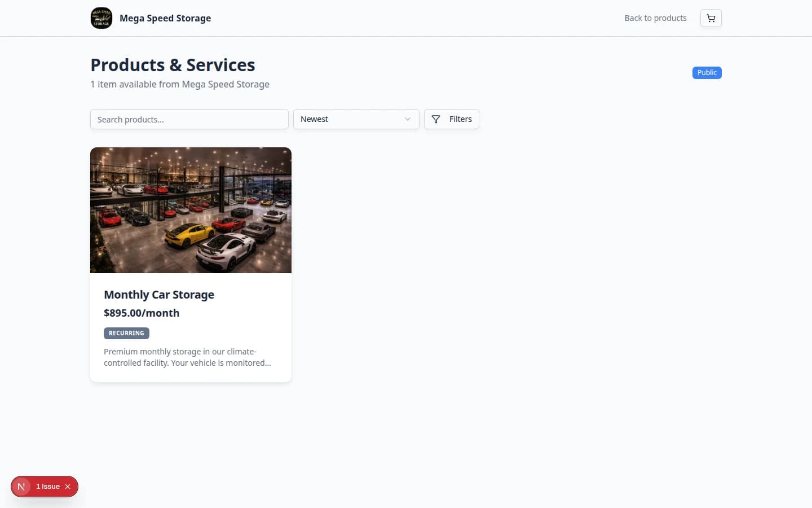Viewport: 812px width, 508px height.
Task: Click the Mega Speed Storage logo icon
Action: (101, 18)
